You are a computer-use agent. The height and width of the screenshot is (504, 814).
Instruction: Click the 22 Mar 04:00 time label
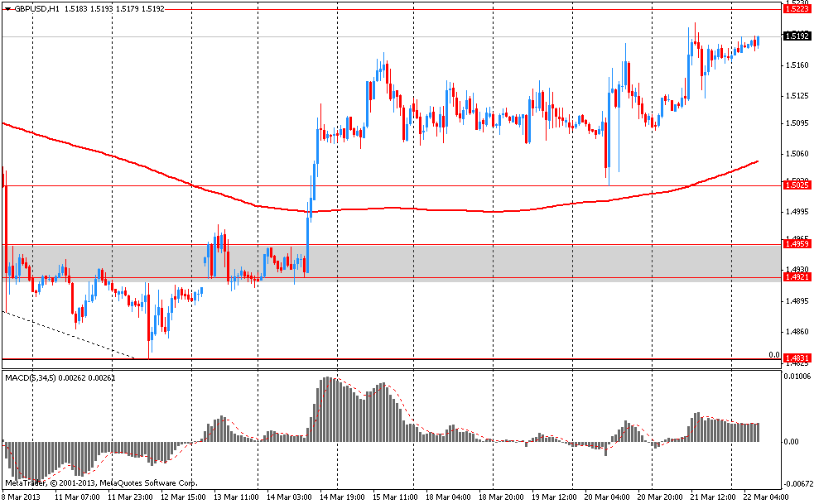(766, 497)
